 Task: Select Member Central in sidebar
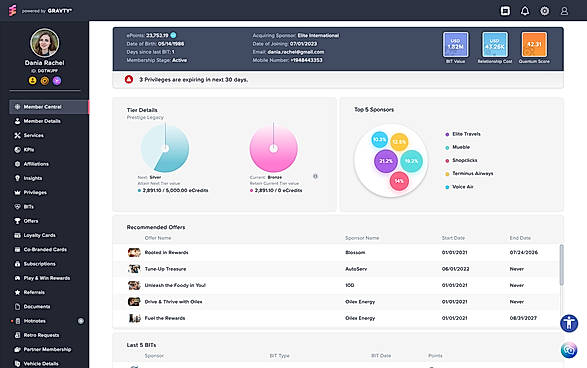(x=49, y=107)
